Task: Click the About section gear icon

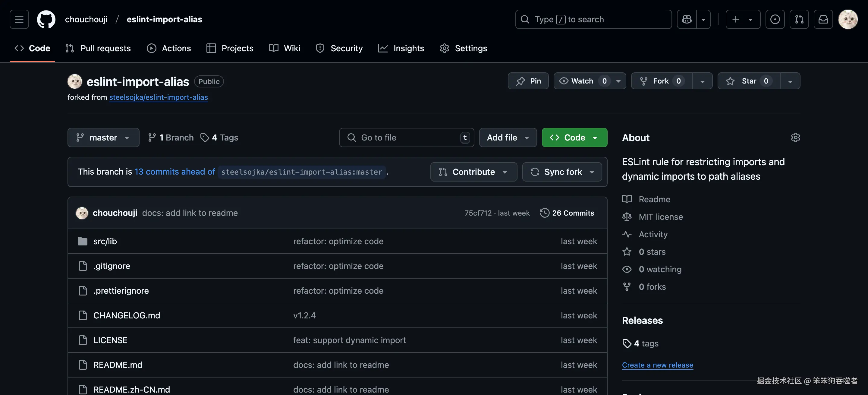Action: pos(795,137)
